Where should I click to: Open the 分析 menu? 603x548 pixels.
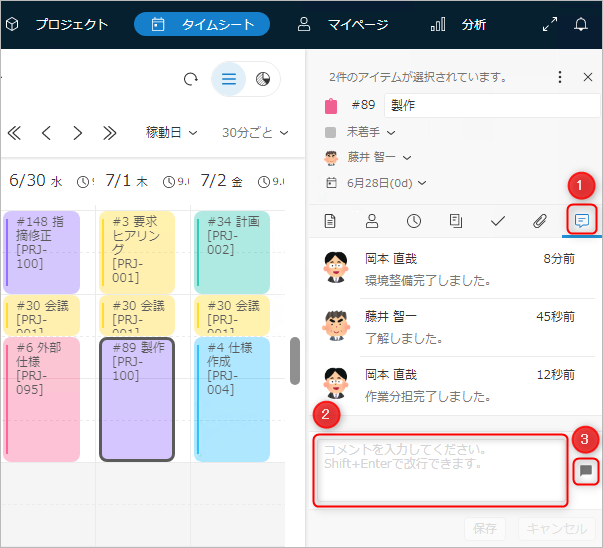point(458,24)
